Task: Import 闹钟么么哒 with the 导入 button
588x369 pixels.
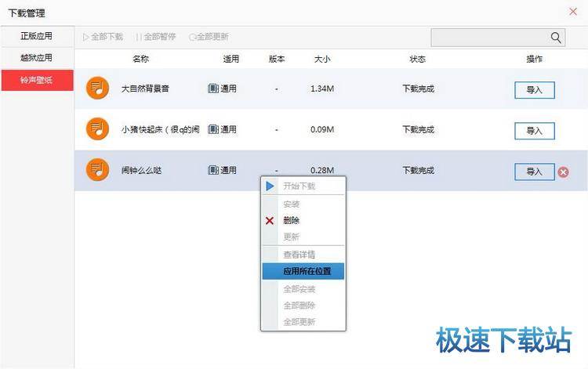Action: (535, 172)
